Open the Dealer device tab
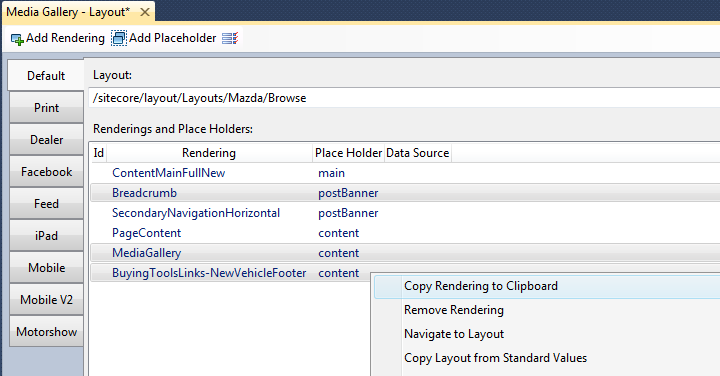Viewport: 720px width, 376px height. pos(46,140)
